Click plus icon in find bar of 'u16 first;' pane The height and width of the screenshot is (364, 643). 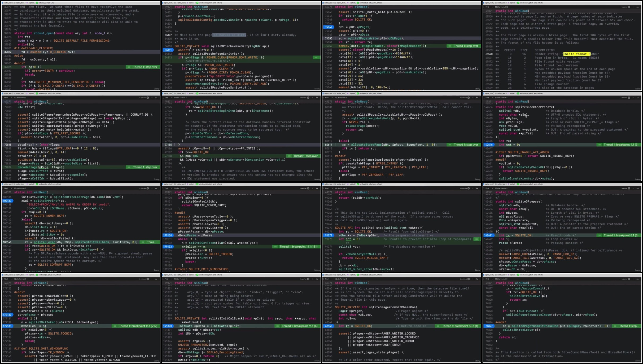click(152, 98)
